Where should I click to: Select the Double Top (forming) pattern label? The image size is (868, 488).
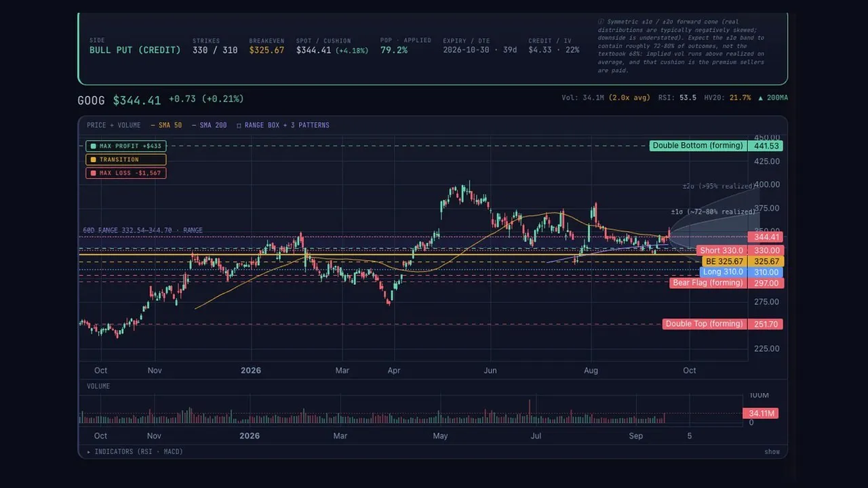(x=704, y=324)
